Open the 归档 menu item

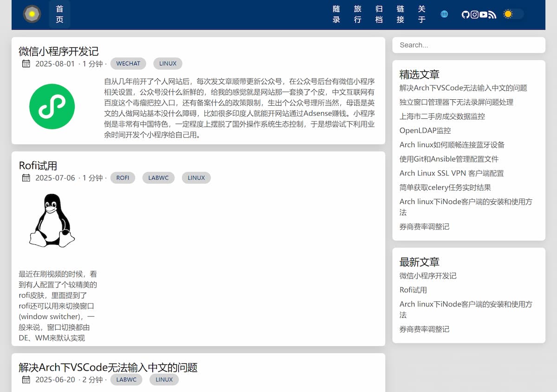click(379, 14)
